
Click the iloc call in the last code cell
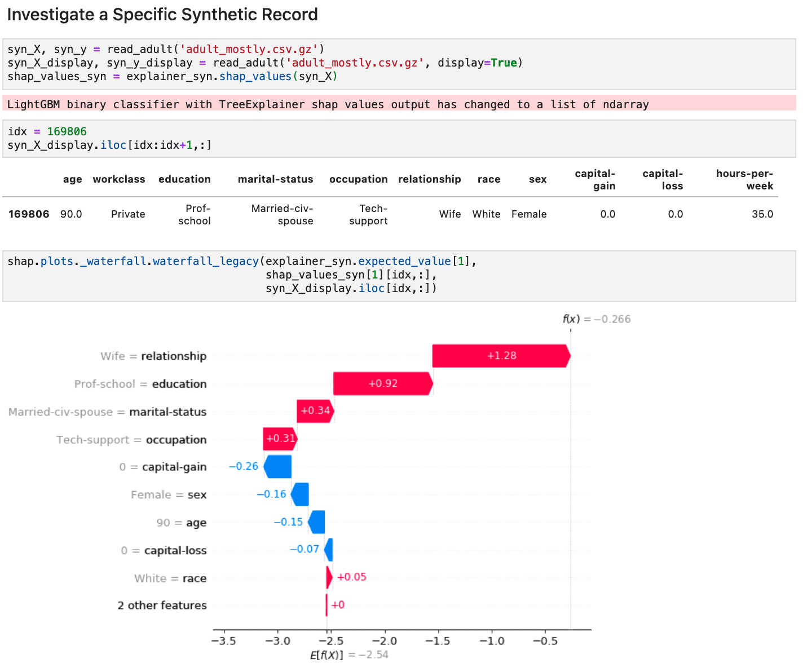coord(372,288)
